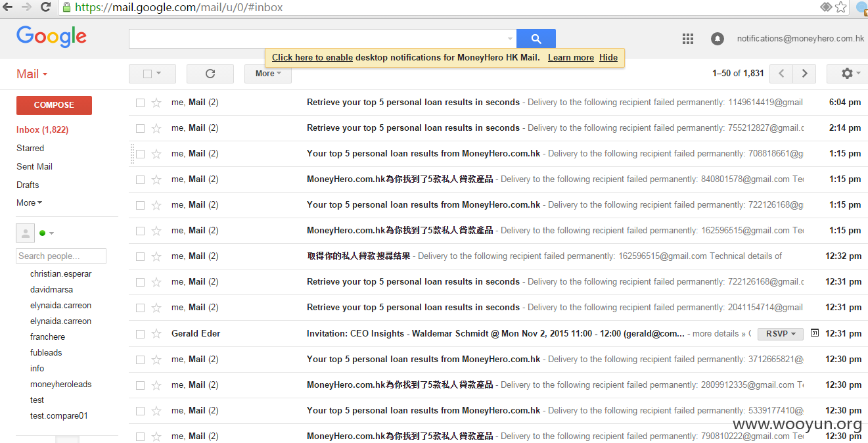Viewport: 868px width, 443px height.
Task: Click the Search people input field
Action: (x=61, y=256)
